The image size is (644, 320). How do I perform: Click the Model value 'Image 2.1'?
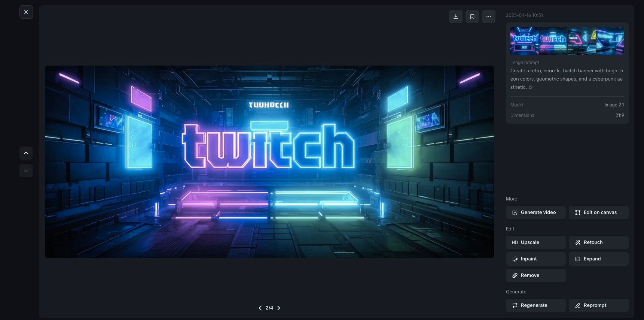click(614, 105)
